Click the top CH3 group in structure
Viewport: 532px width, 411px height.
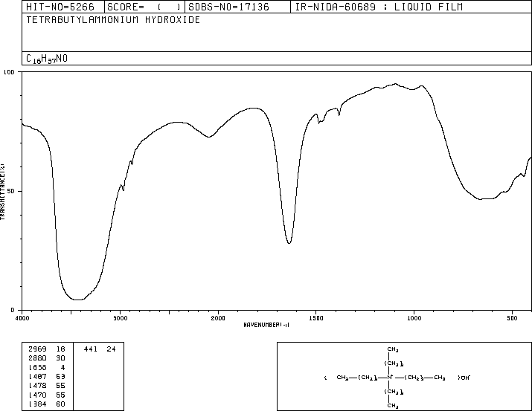[x=393, y=349]
